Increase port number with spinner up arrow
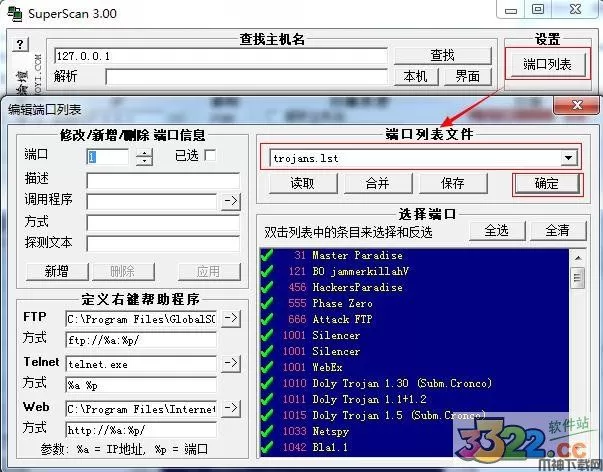603x472 pixels. tap(144, 153)
